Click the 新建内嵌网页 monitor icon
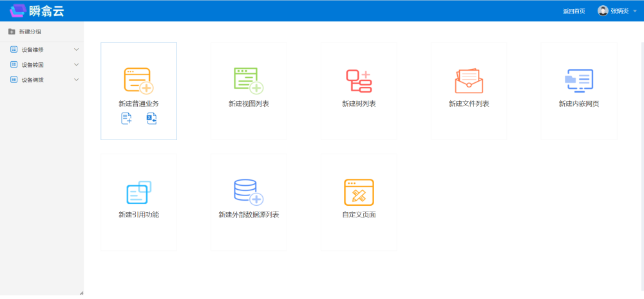This screenshot has width=644, height=299. (578, 80)
